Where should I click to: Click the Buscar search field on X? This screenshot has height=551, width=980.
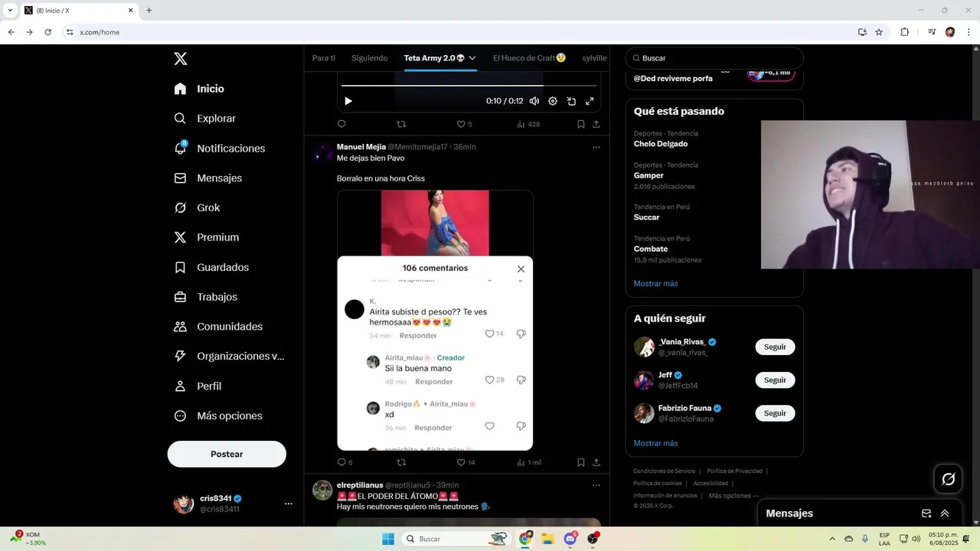[714, 58]
